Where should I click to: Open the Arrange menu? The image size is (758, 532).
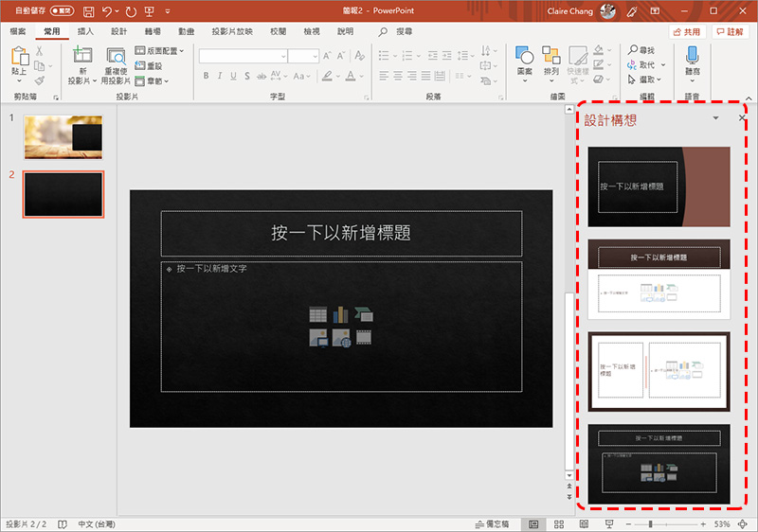click(x=551, y=62)
